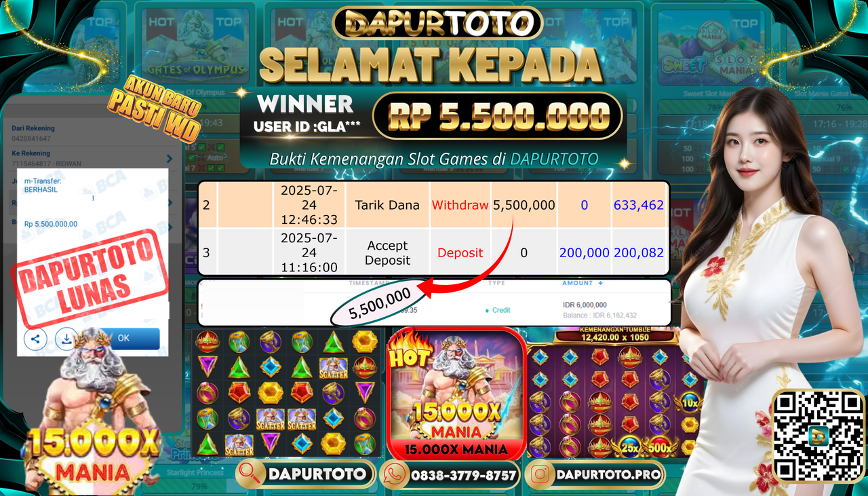The image size is (868, 496).
Task: Click the QR code image
Action: pyautogui.click(x=818, y=436)
